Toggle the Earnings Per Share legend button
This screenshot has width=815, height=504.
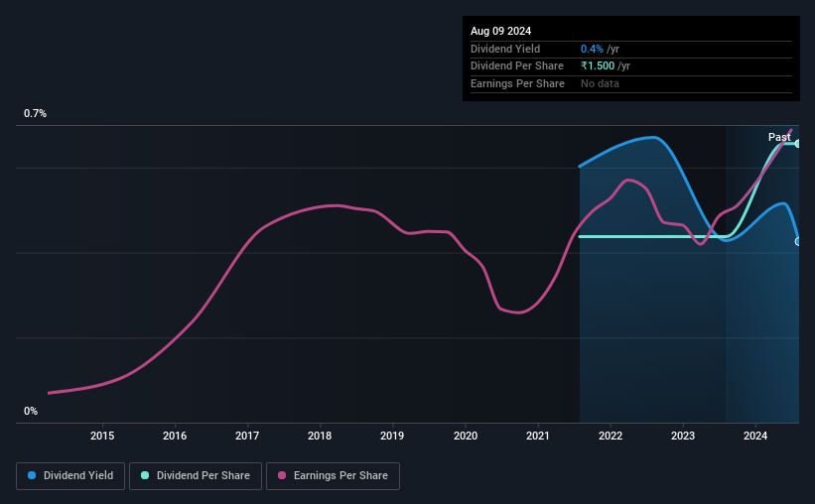pos(333,476)
